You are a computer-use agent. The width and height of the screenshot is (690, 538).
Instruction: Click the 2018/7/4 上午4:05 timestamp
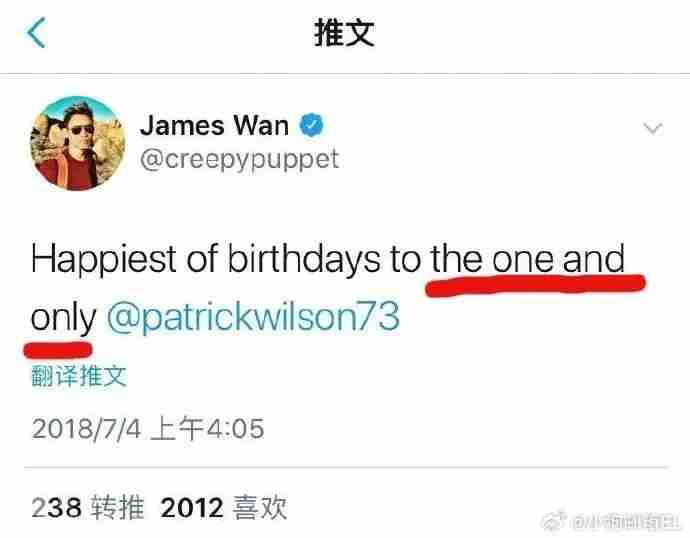click(x=148, y=428)
